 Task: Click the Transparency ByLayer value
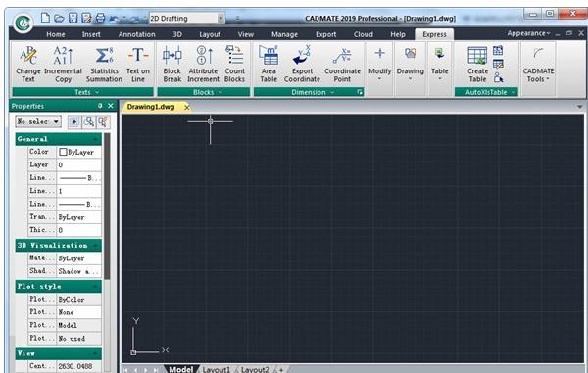[x=79, y=217]
